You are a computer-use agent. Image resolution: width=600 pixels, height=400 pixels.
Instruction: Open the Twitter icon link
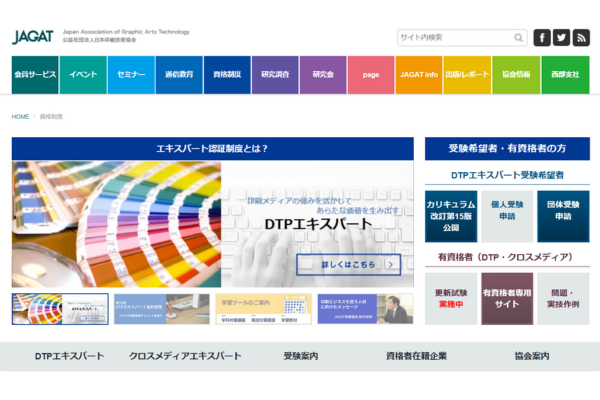(561, 38)
